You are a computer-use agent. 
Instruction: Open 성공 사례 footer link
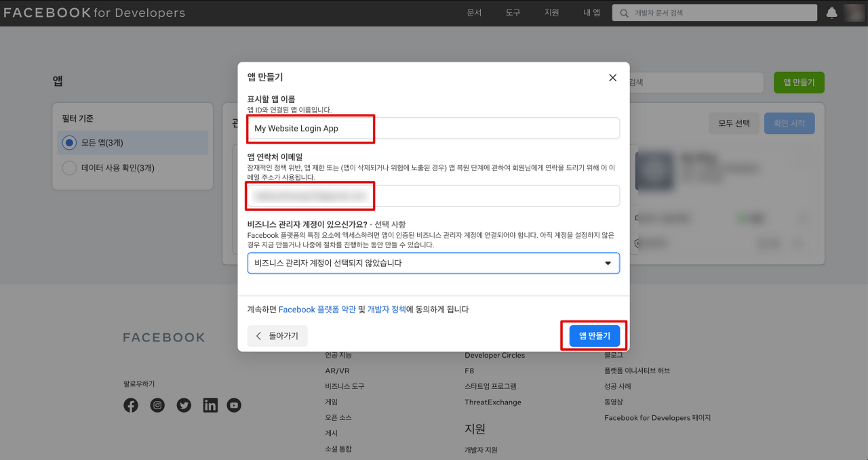pyautogui.click(x=618, y=386)
